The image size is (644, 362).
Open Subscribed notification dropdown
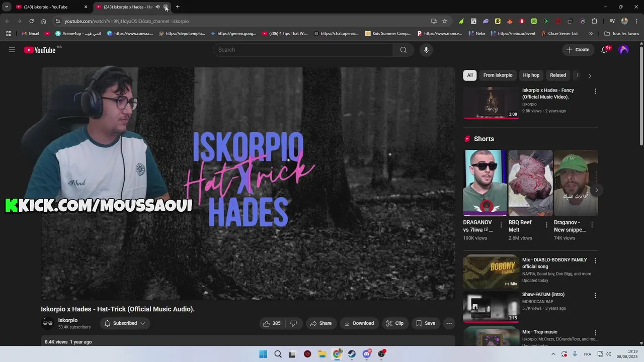click(125, 323)
